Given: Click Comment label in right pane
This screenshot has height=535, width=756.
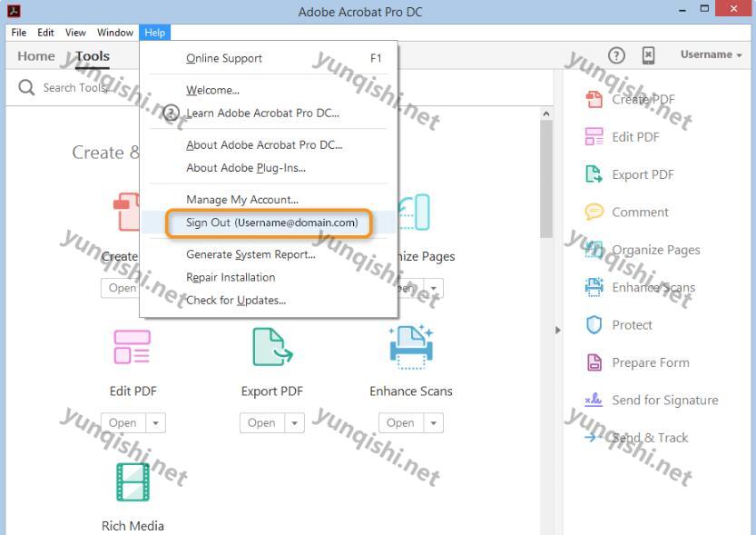Looking at the screenshot, I should tap(641, 213).
